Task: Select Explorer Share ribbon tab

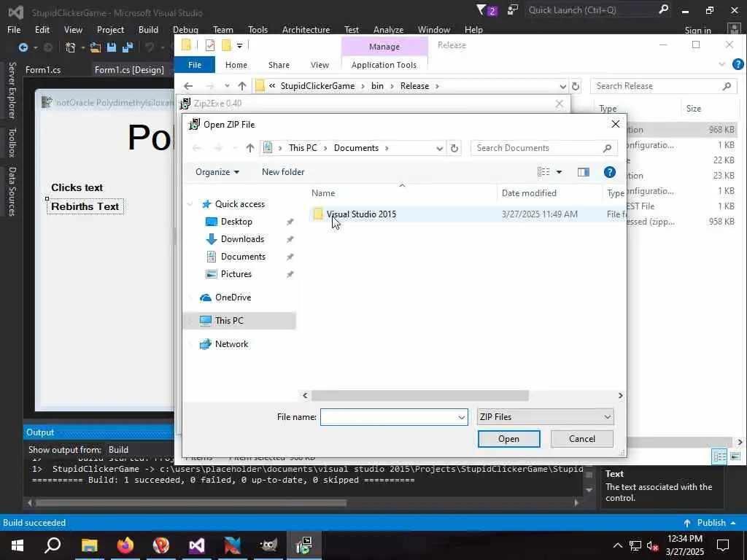Action: (x=279, y=65)
